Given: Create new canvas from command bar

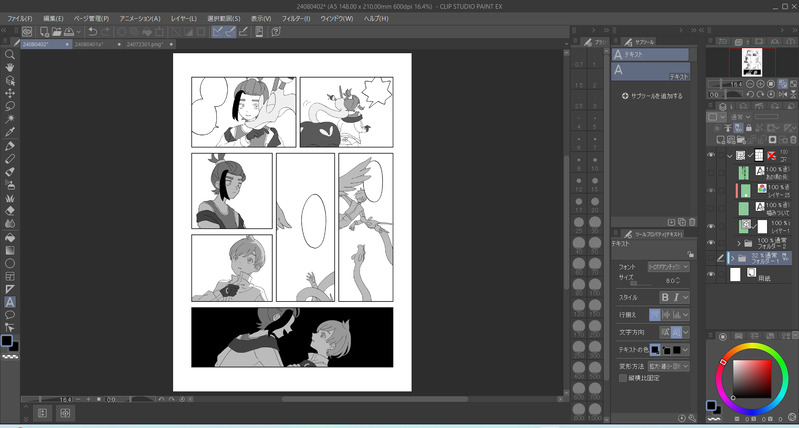Looking at the screenshot, I should [x=44, y=32].
